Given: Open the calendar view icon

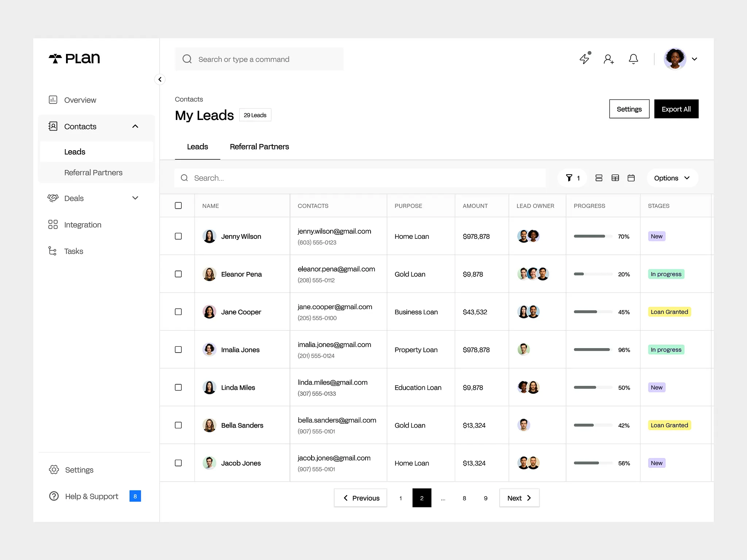Looking at the screenshot, I should [631, 178].
